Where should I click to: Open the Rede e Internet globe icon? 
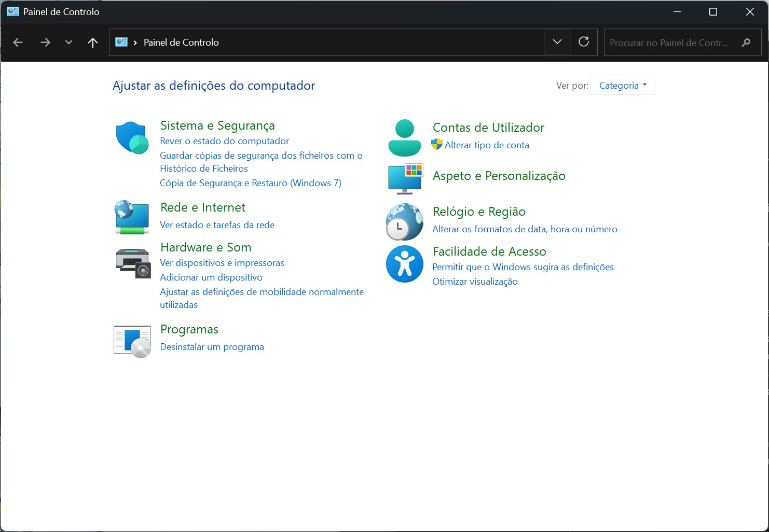(x=132, y=217)
